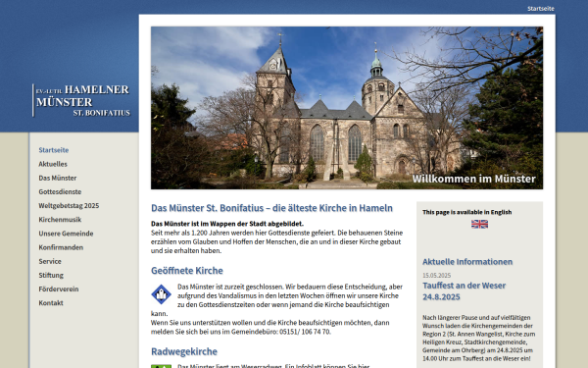Viewport: 588px width, 368px height.
Task: Click the blue diamond open church icon
Action: (x=162, y=294)
